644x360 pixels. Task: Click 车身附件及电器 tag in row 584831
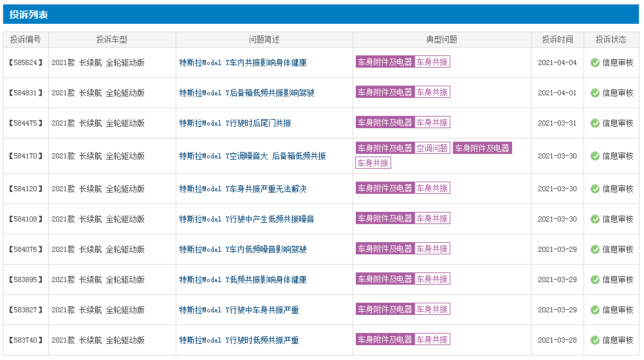385,93
